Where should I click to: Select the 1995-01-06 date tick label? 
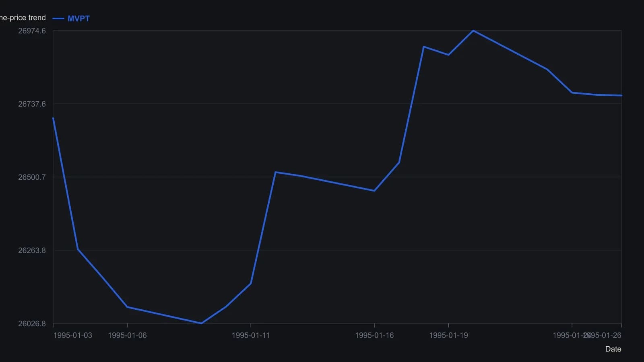127,335
